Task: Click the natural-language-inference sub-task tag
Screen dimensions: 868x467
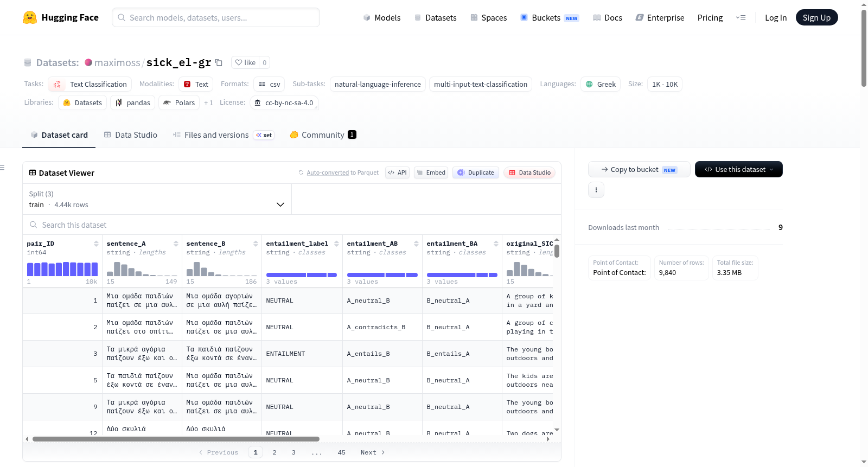Action: (x=378, y=84)
